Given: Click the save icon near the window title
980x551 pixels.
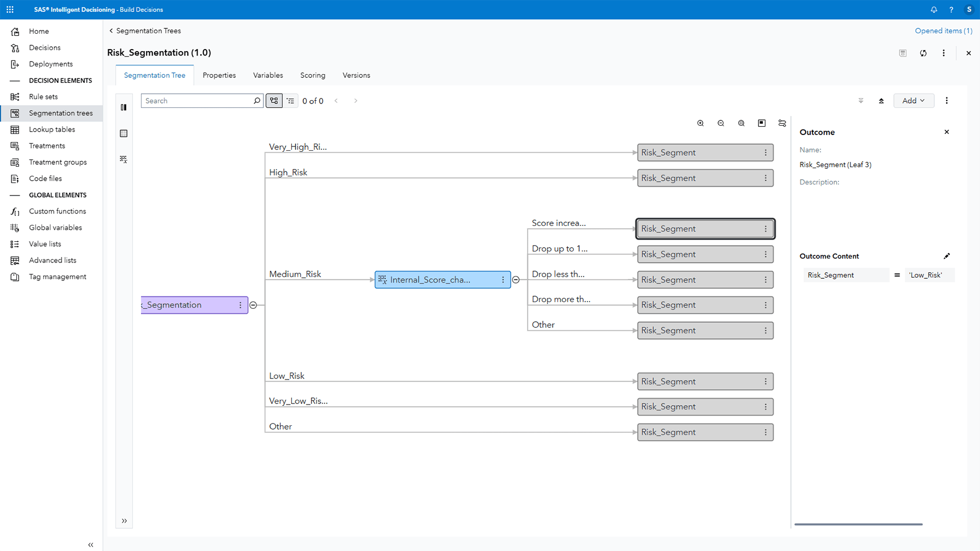Looking at the screenshot, I should (x=903, y=53).
